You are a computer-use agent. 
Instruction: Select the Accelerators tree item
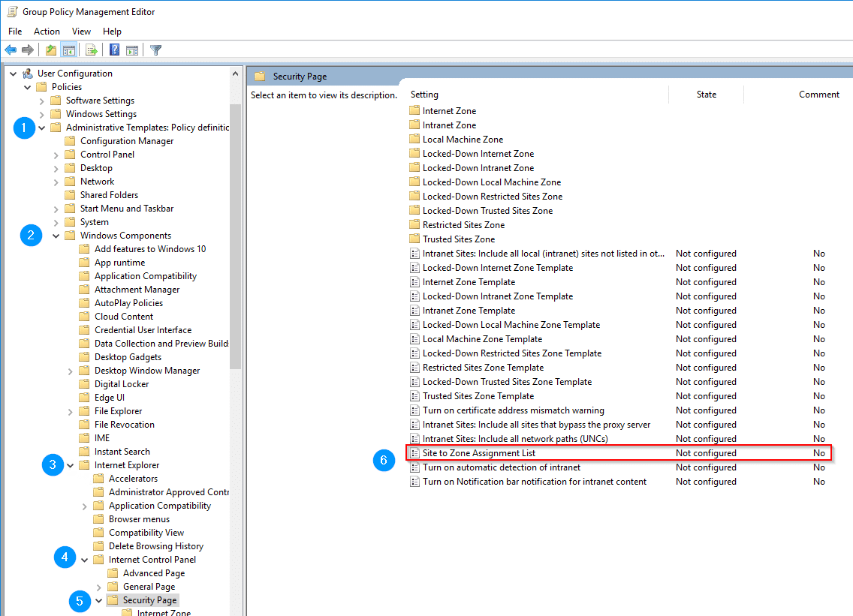coord(134,479)
